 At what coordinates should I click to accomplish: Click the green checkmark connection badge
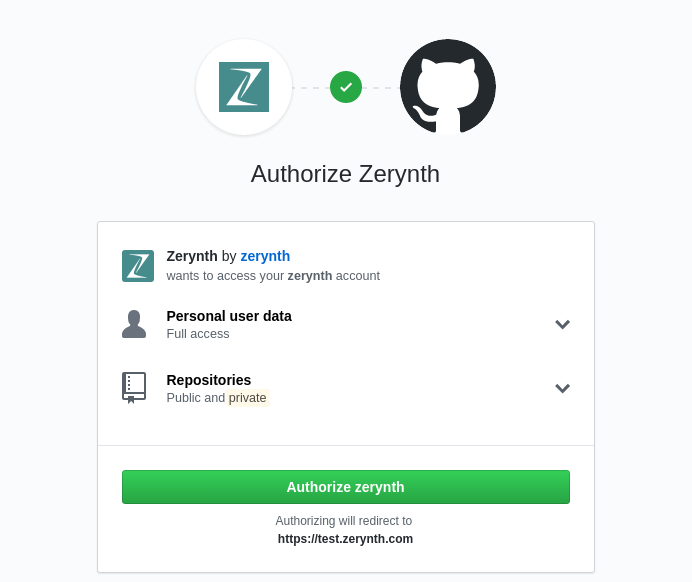click(346, 87)
